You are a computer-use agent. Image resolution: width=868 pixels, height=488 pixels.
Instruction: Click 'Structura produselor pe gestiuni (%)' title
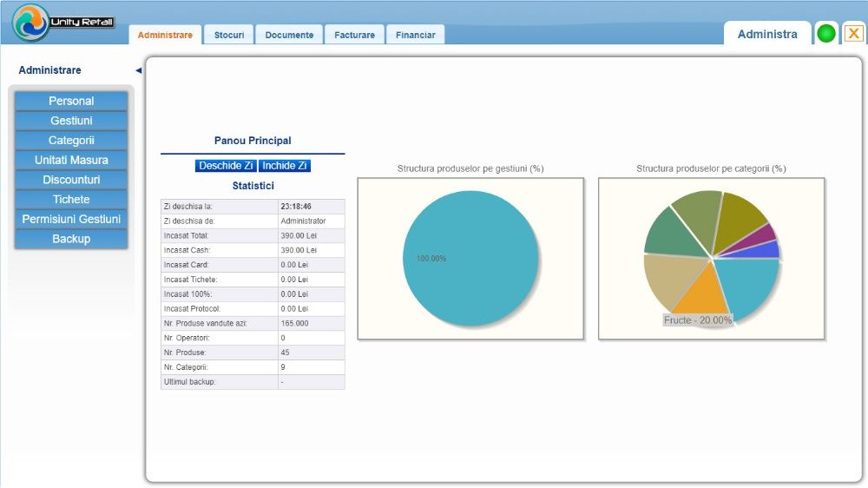pyautogui.click(x=470, y=168)
